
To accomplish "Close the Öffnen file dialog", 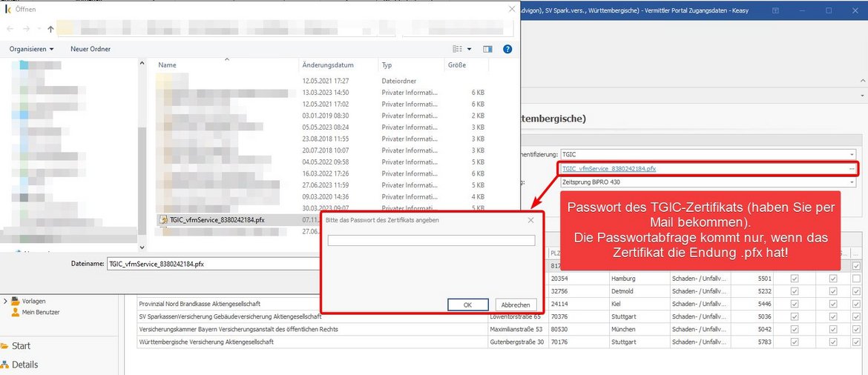I will point(511,10).
